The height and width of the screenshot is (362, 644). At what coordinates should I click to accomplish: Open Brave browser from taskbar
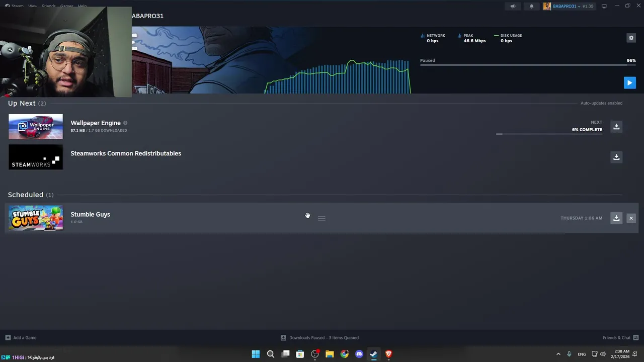pos(388,354)
